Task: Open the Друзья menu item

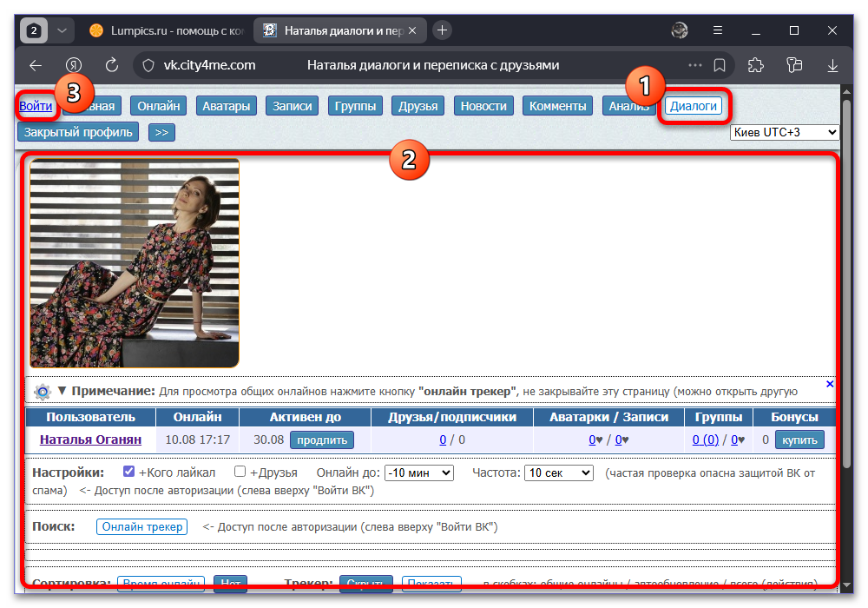Action: pyautogui.click(x=418, y=106)
